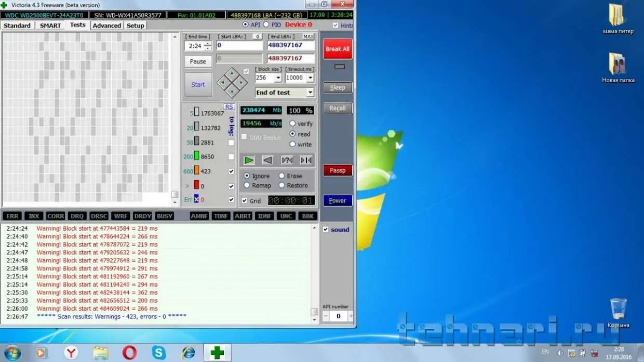Switch to the Advanced tab
644x362 pixels.
(x=107, y=25)
